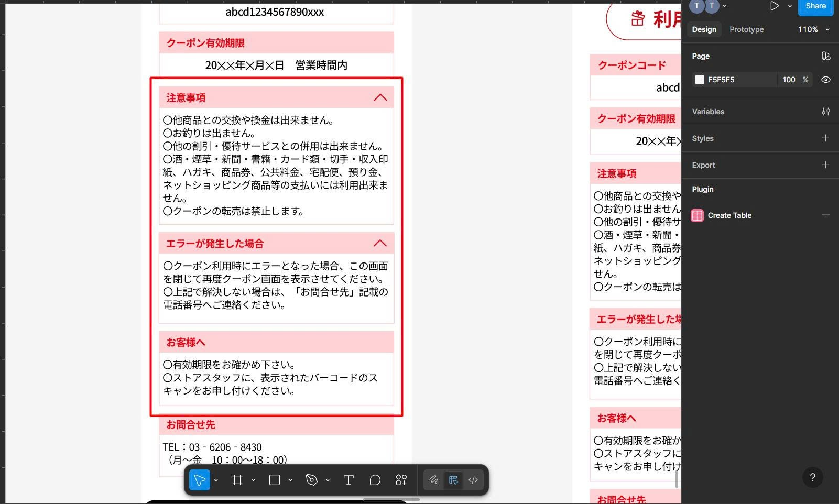The image size is (839, 504).
Task: Switch to the Design tab
Action: tap(704, 29)
